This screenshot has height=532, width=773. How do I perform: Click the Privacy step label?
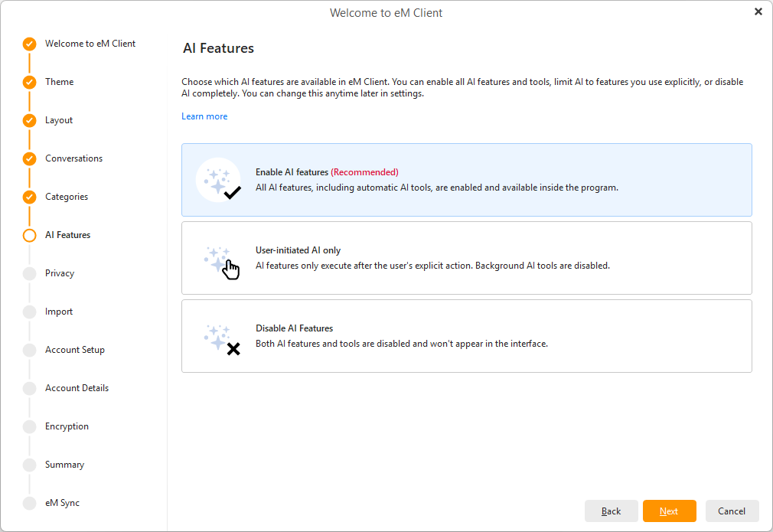click(60, 273)
